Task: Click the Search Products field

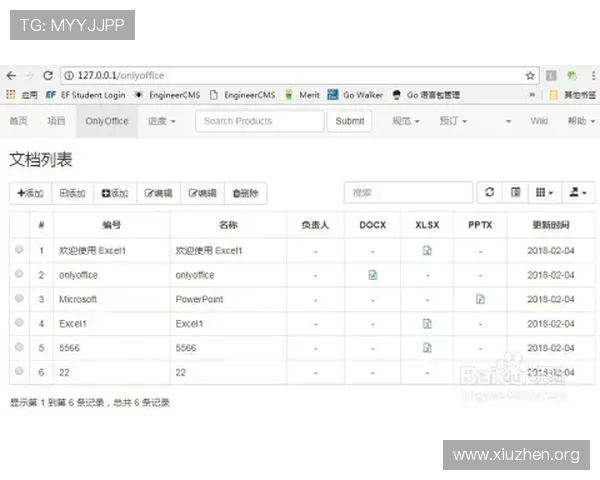Action: tap(260, 121)
